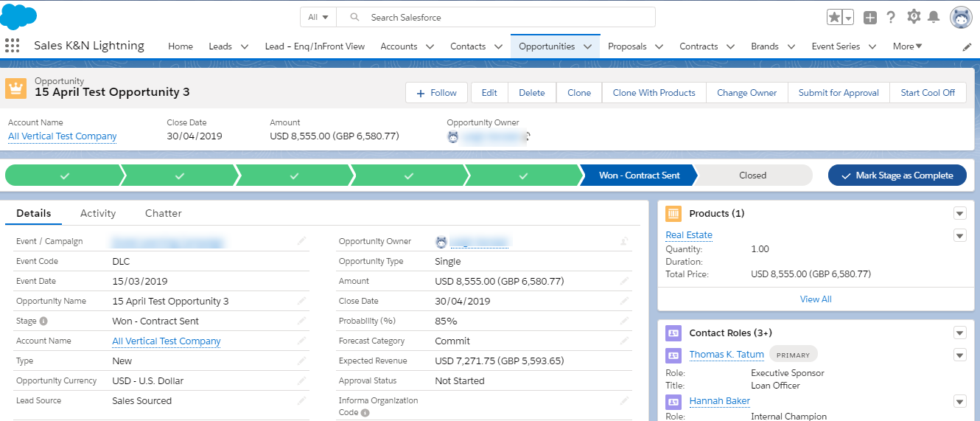
Task: Click the Change Owner button
Action: pyautogui.click(x=747, y=93)
